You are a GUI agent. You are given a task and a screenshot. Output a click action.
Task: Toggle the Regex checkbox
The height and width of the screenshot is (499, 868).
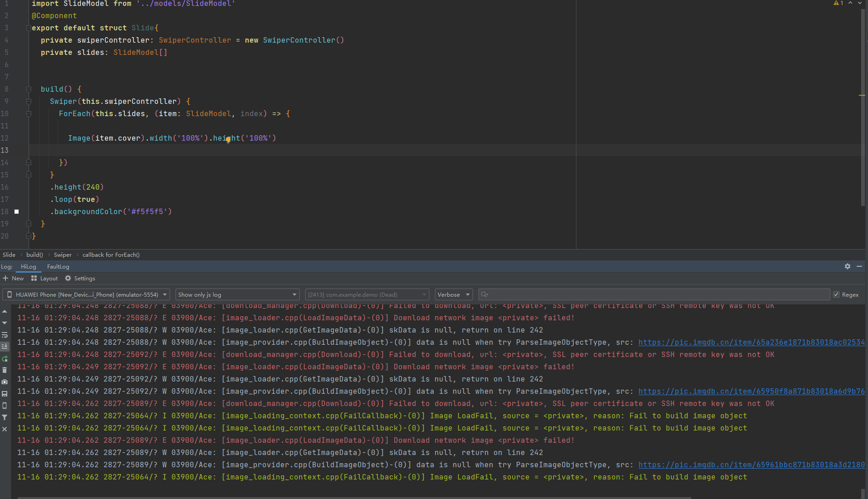(836, 294)
